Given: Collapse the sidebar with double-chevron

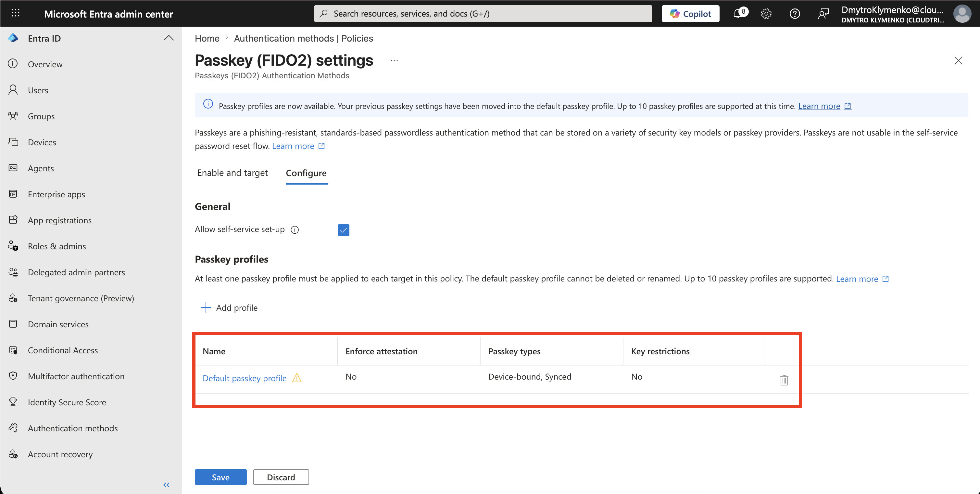Looking at the screenshot, I should pos(166,485).
